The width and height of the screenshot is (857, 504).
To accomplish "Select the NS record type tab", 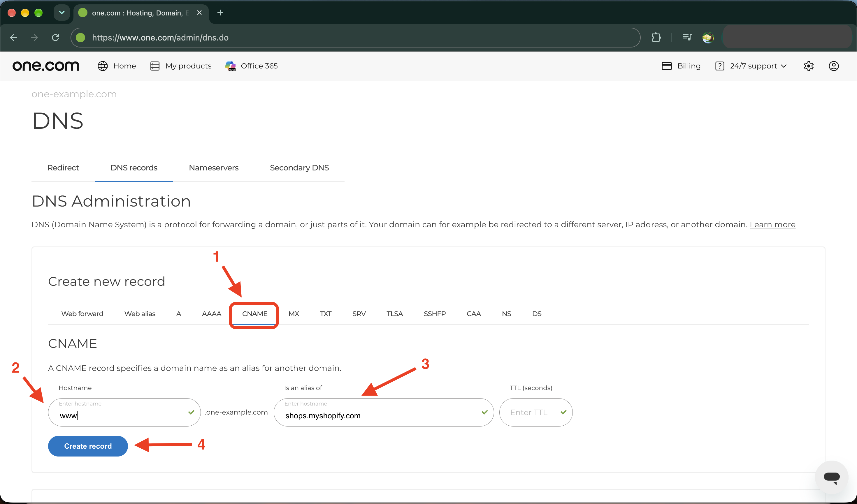I will (x=506, y=314).
